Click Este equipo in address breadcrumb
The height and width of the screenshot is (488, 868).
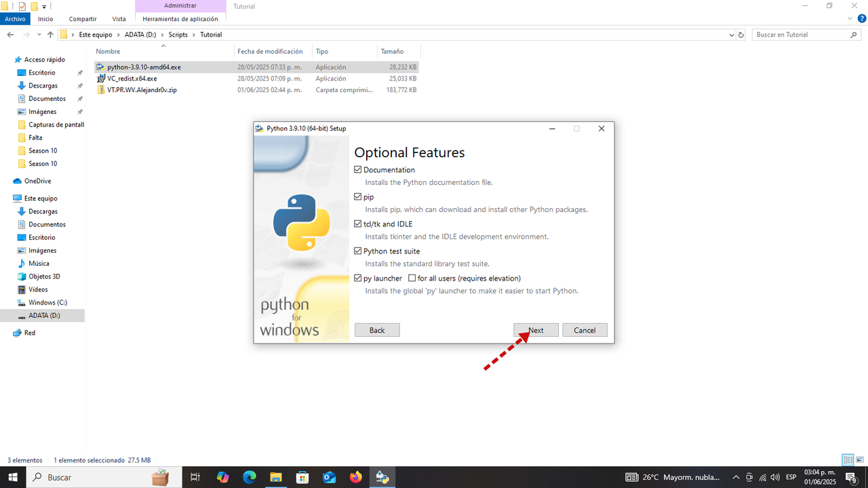click(97, 35)
